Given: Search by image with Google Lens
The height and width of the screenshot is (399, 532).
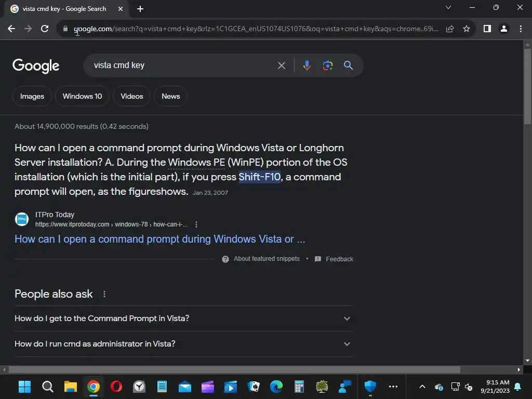Looking at the screenshot, I should point(327,65).
